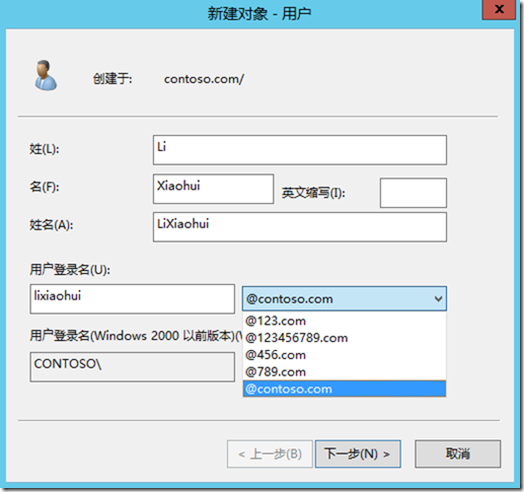The image size is (524, 492).
Task: Click the contoso.com/ location text
Action: point(204,79)
